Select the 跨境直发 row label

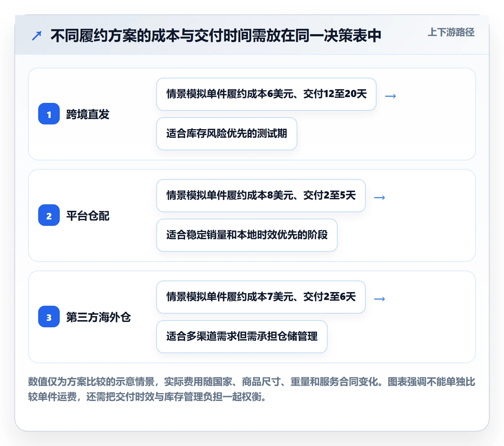(x=88, y=114)
